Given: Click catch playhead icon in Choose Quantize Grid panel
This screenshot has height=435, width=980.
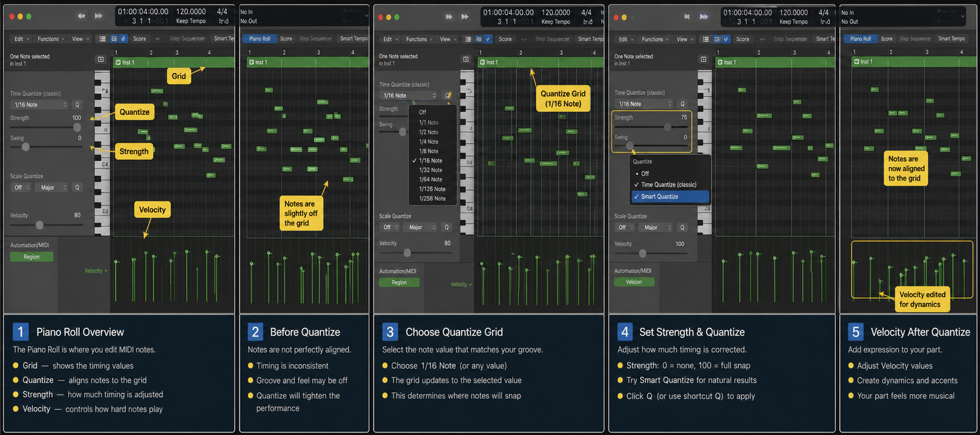Looking at the screenshot, I should point(466,59).
